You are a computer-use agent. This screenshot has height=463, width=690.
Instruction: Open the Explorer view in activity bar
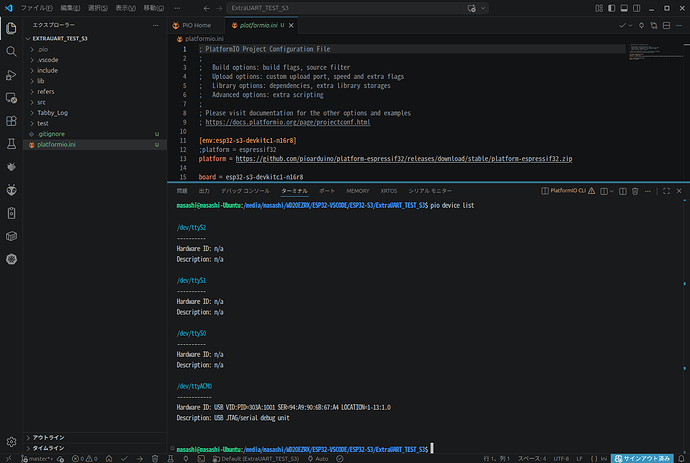(x=11, y=28)
